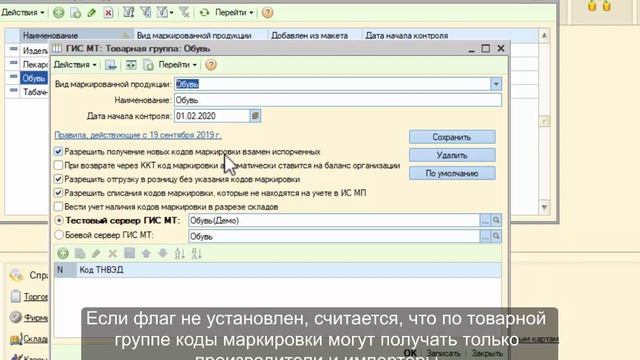This screenshot has width=640, height=360.
Task: Open the main window Перейти menu
Action: pos(234,13)
